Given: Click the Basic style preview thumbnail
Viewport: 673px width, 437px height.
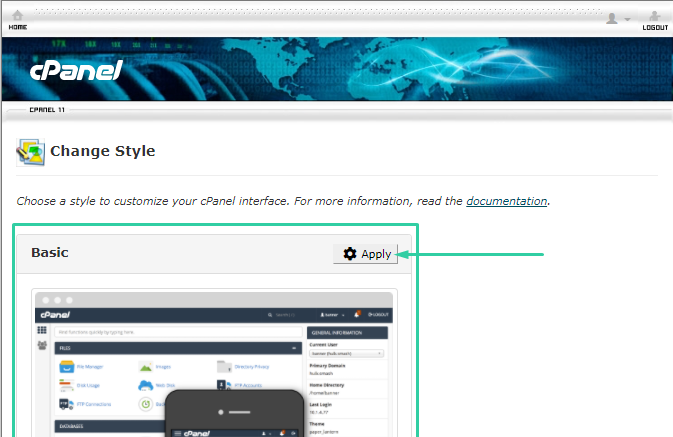Looking at the screenshot, I should coord(214,364).
